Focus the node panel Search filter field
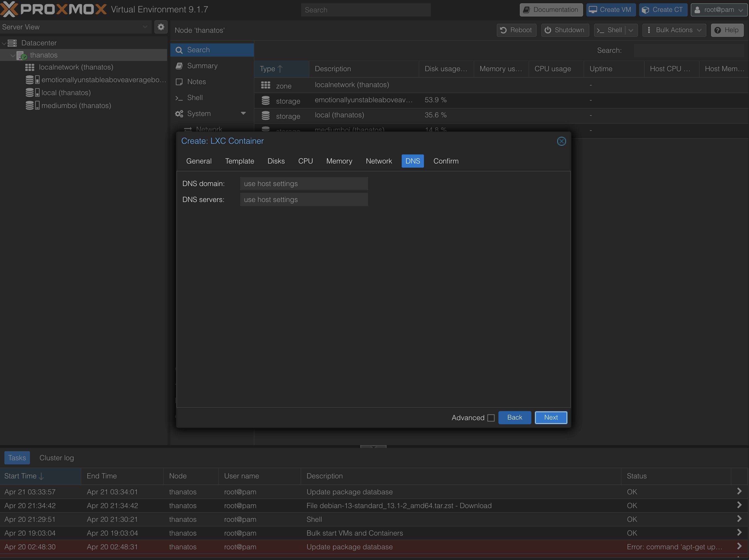 [689, 51]
